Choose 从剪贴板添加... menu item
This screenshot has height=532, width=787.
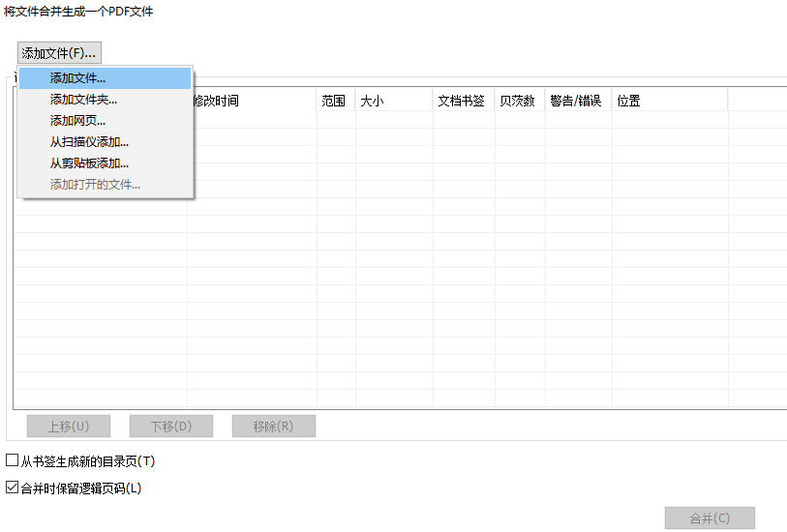pyautogui.click(x=105, y=163)
